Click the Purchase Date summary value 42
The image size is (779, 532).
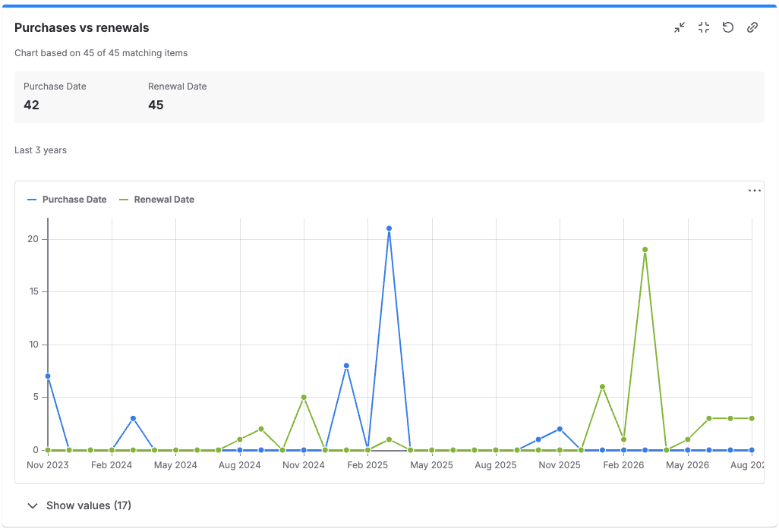click(31, 105)
